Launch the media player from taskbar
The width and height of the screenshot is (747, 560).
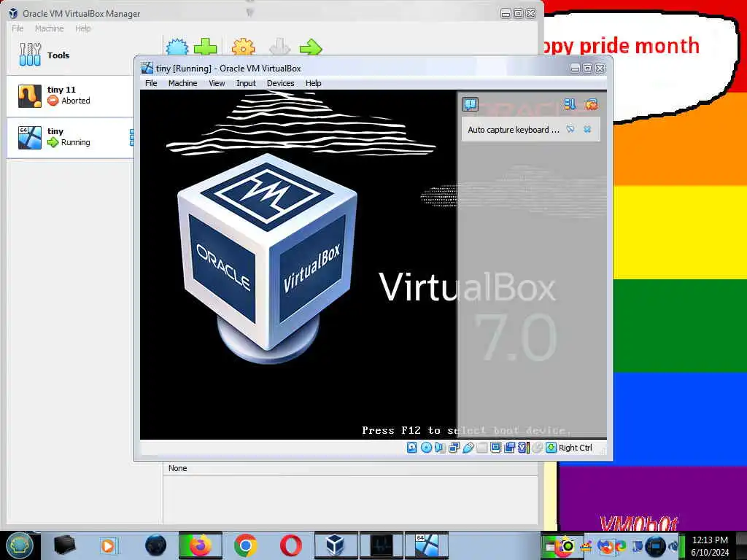click(x=108, y=545)
